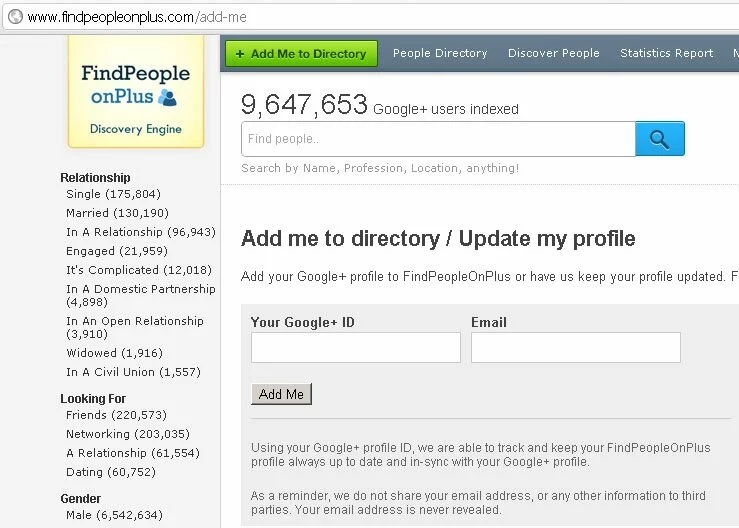Click the Add Me to Directory button
739x528 pixels.
[302, 53]
